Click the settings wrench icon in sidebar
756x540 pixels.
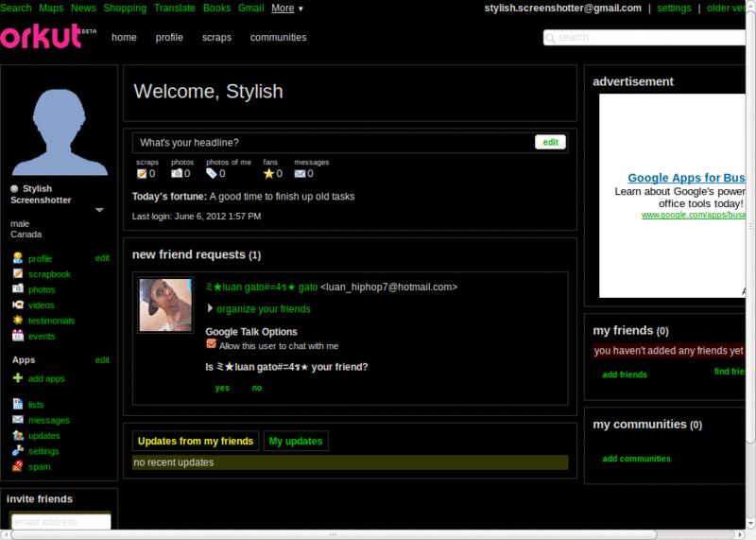[18, 450]
